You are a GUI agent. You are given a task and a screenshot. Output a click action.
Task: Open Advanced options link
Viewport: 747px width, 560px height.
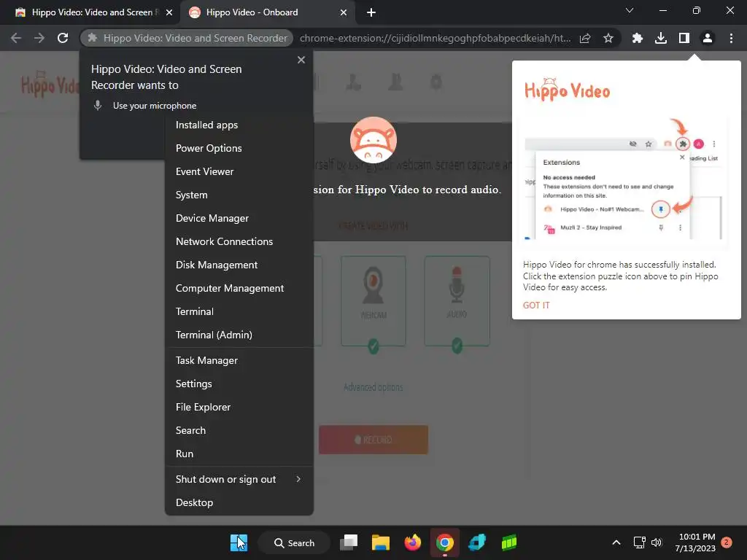click(x=373, y=387)
